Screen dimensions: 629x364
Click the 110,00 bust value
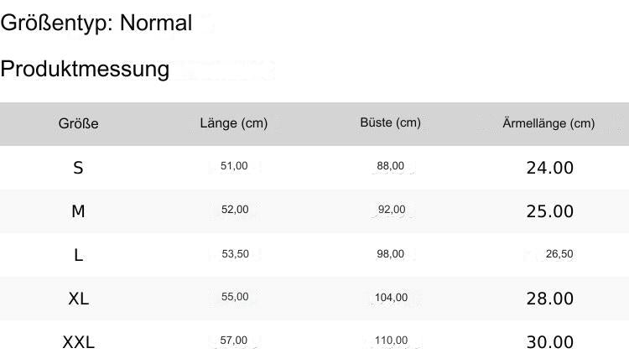click(391, 340)
